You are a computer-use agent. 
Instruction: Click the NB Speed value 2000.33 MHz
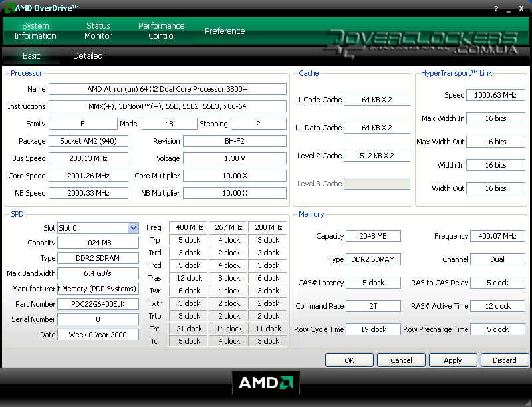88,193
